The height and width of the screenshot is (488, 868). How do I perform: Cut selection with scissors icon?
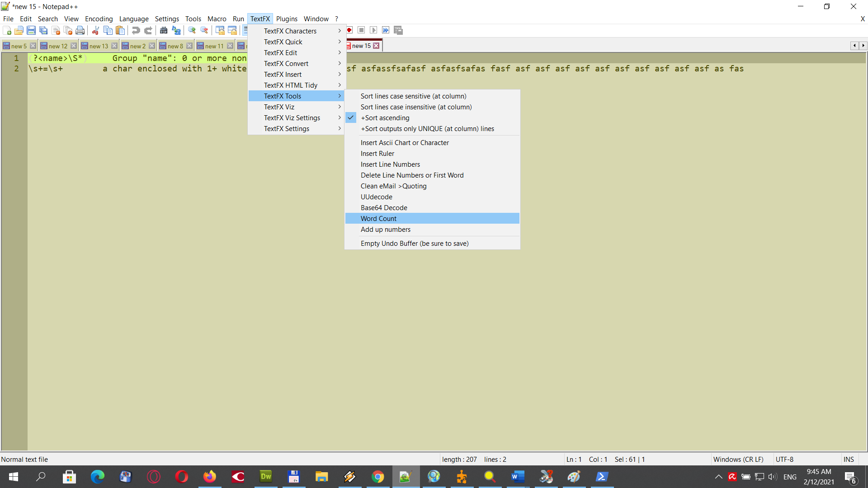(x=95, y=30)
